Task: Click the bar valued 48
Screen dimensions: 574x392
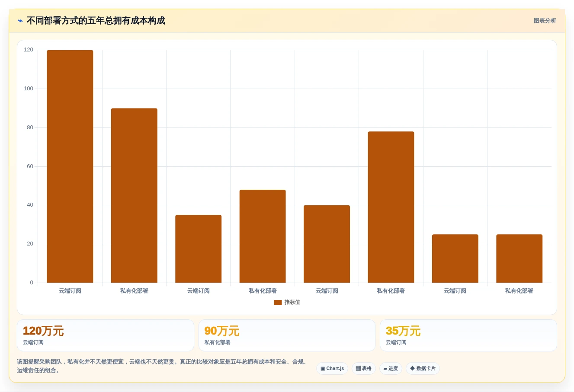Action: 263,236
